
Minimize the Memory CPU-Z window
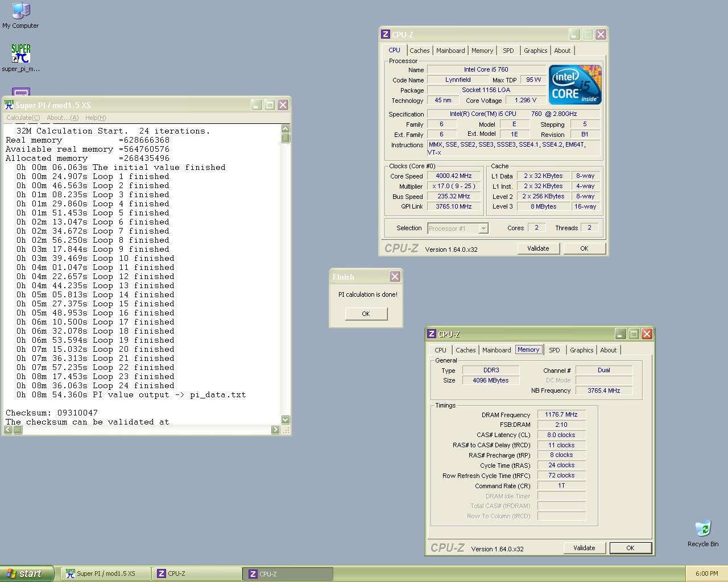click(x=621, y=334)
